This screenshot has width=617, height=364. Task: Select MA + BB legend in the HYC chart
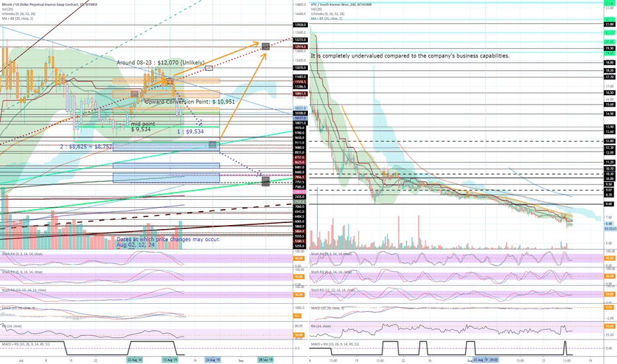tap(327, 19)
